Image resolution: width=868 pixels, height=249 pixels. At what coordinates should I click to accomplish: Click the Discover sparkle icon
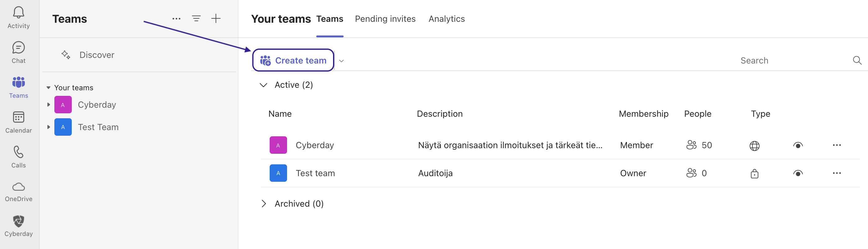[x=66, y=55]
